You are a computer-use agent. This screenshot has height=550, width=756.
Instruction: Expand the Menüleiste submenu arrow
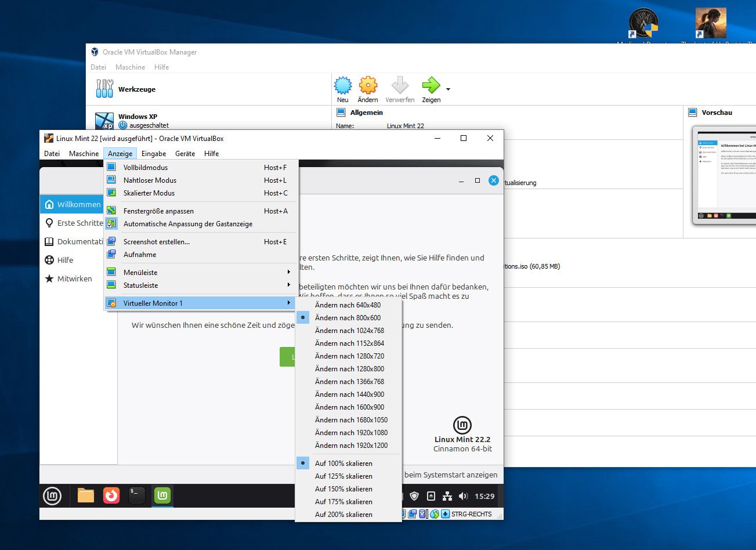tap(289, 272)
